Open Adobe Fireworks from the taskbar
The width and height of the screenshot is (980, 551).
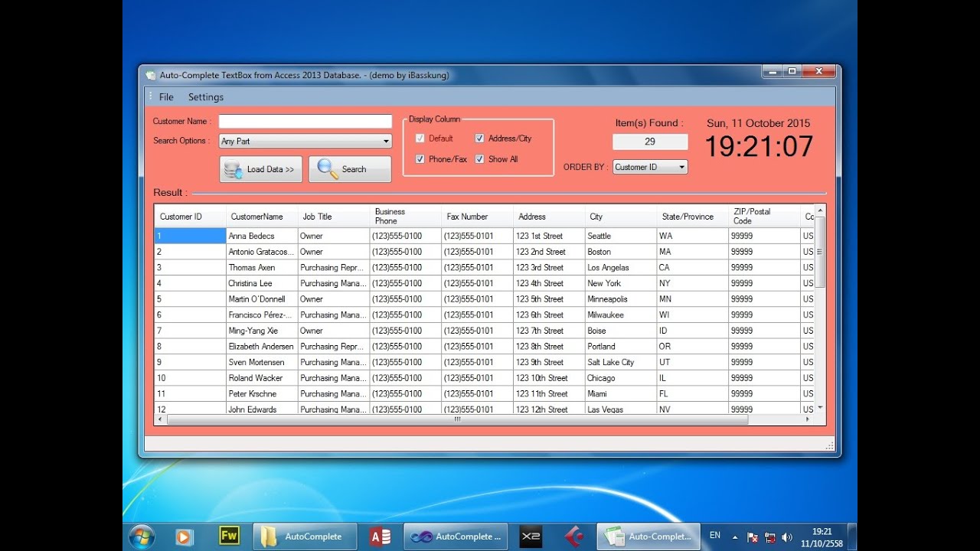[x=229, y=536]
